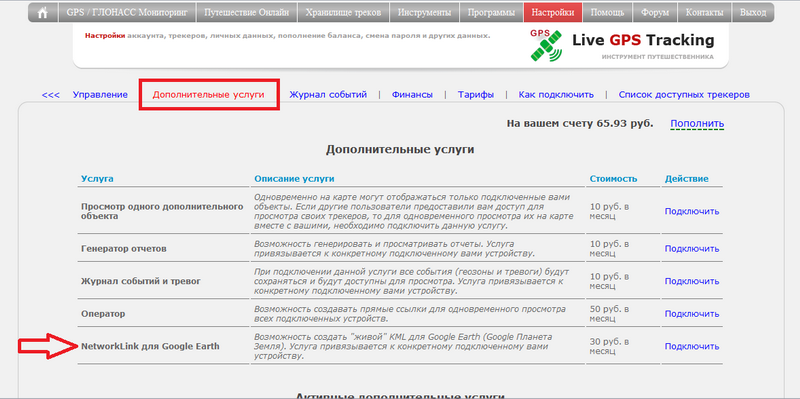This screenshot has width=800, height=399.
Task: Open Список доступных трекеров link
Action: coord(684,94)
